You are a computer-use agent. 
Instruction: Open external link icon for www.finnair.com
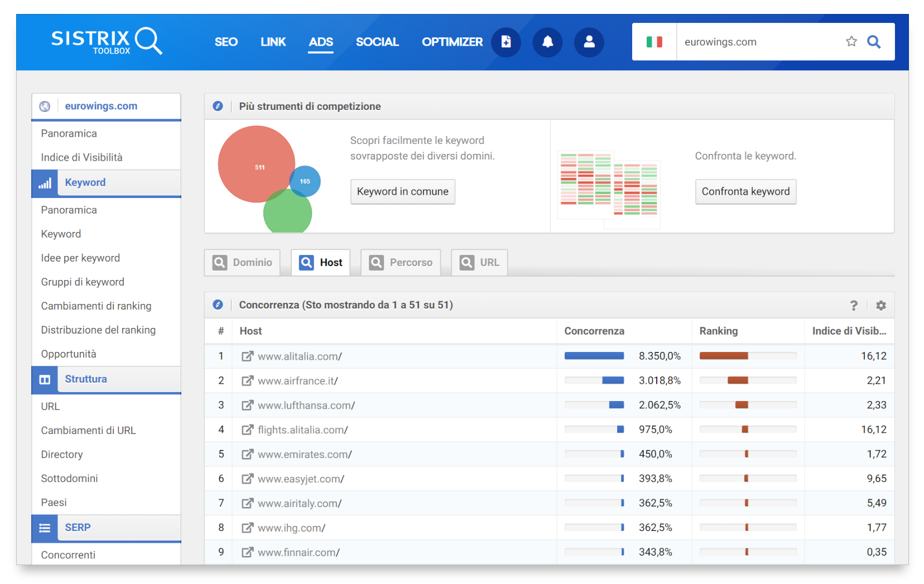click(x=247, y=552)
